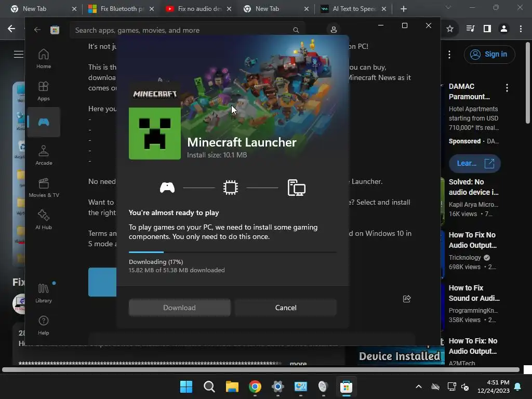Toggle Chrome side panel icon
532x399 pixels.
(487, 29)
